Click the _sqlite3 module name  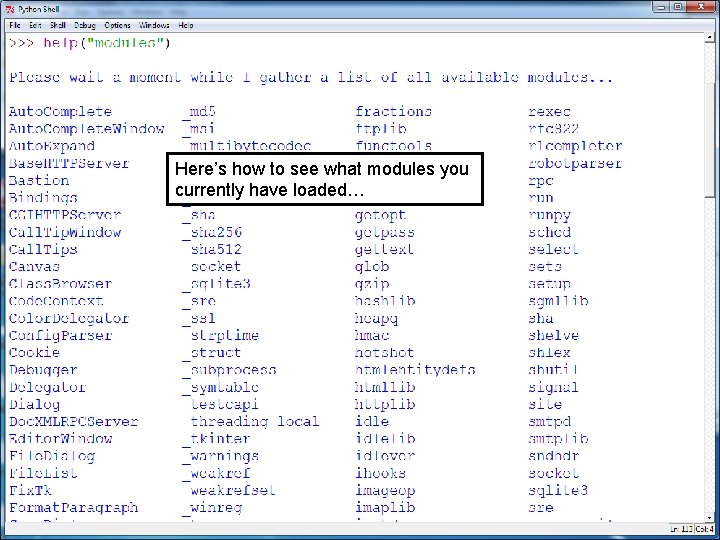click(x=216, y=284)
